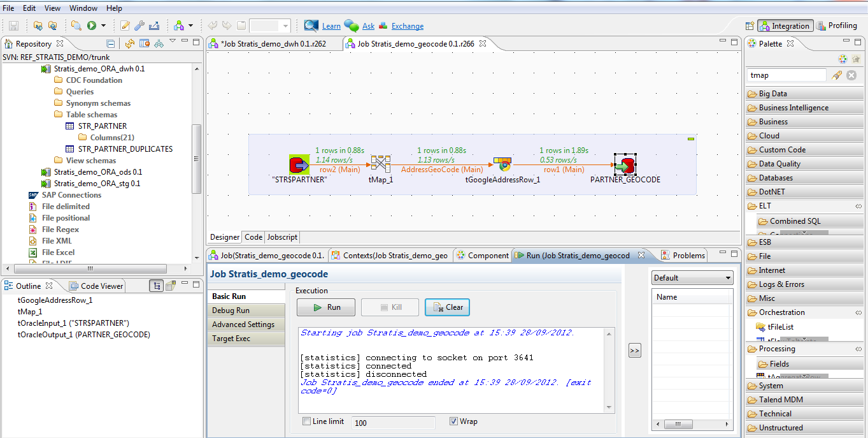This screenshot has width=868, height=438.
Task: Click the Run button
Action: [x=327, y=307]
